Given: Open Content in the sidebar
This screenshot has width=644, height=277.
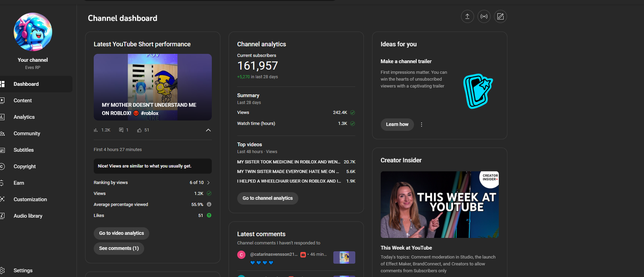Looking at the screenshot, I should [23, 101].
